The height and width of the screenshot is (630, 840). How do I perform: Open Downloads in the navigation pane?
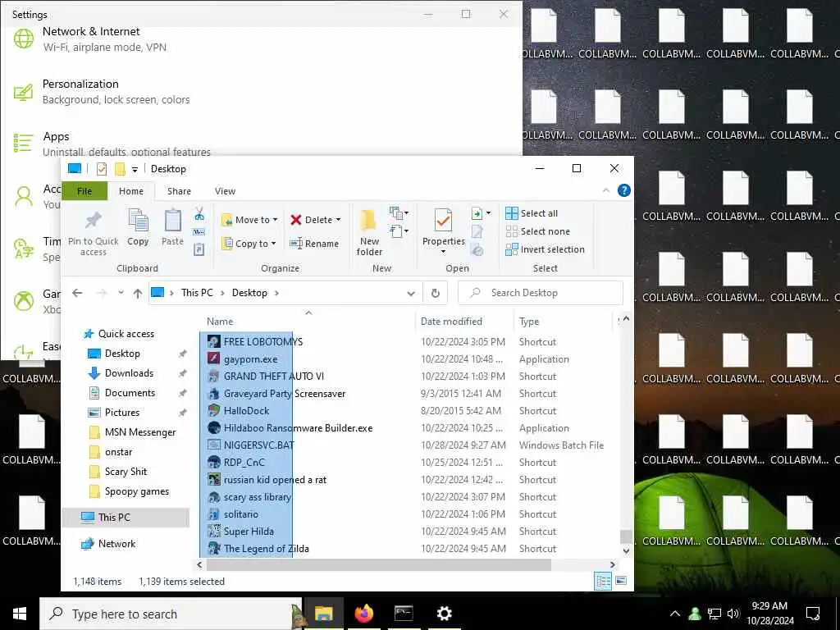129,373
